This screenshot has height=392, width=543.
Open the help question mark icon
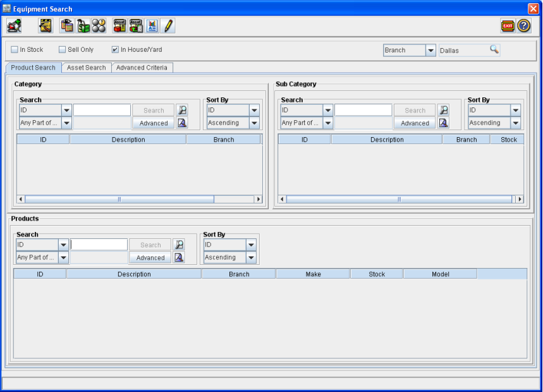(x=524, y=26)
